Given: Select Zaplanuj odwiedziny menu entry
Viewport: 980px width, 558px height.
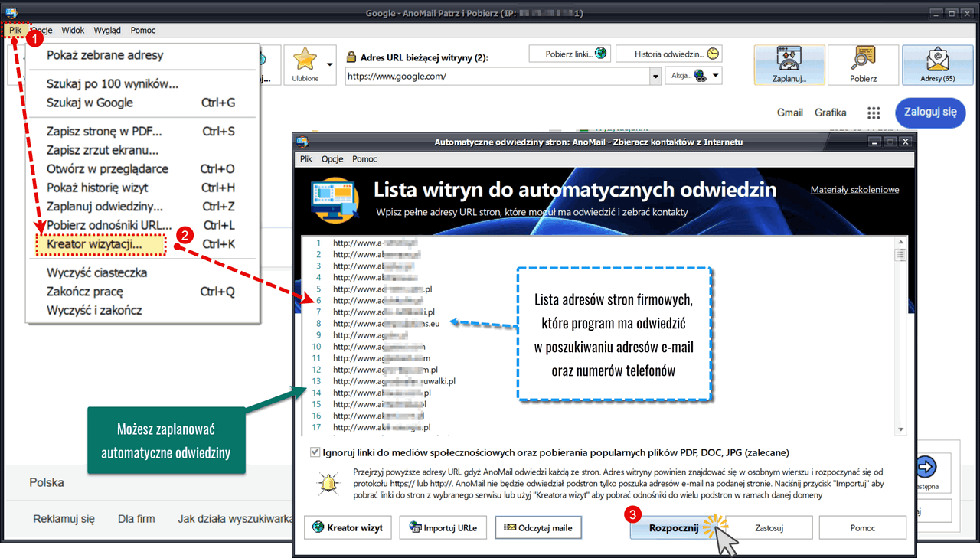Looking at the screenshot, I should tap(142, 207).
